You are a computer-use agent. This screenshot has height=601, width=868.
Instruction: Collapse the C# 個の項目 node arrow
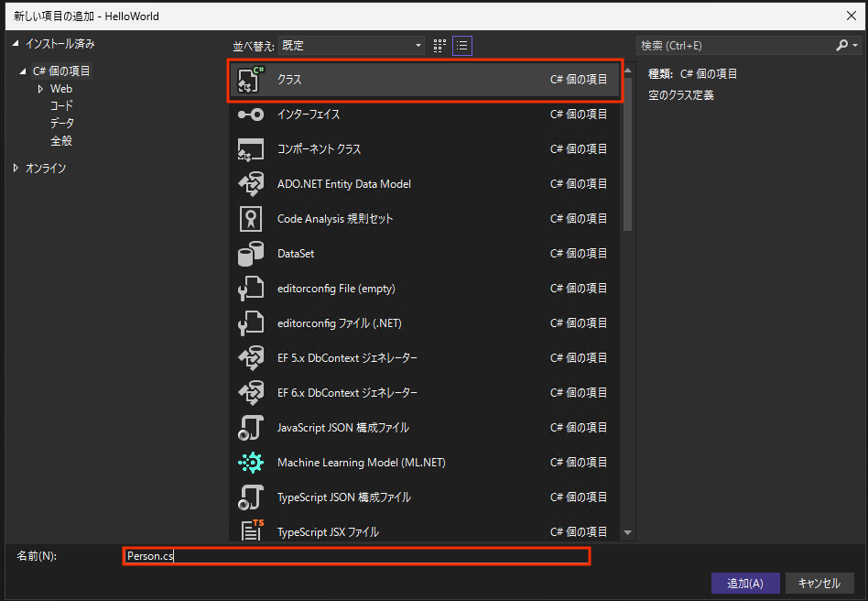[x=23, y=71]
